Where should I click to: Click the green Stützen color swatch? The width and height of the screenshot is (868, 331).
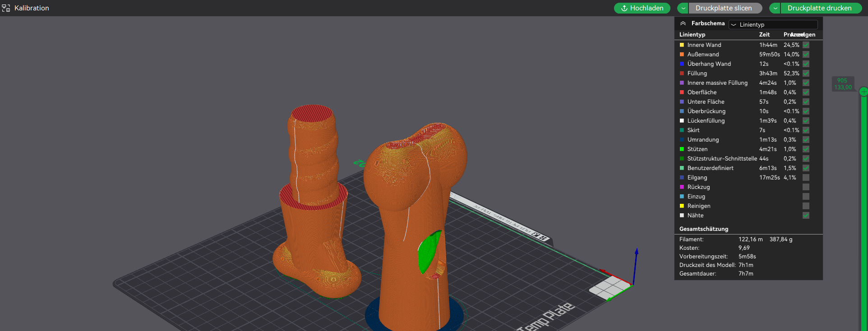(682, 149)
